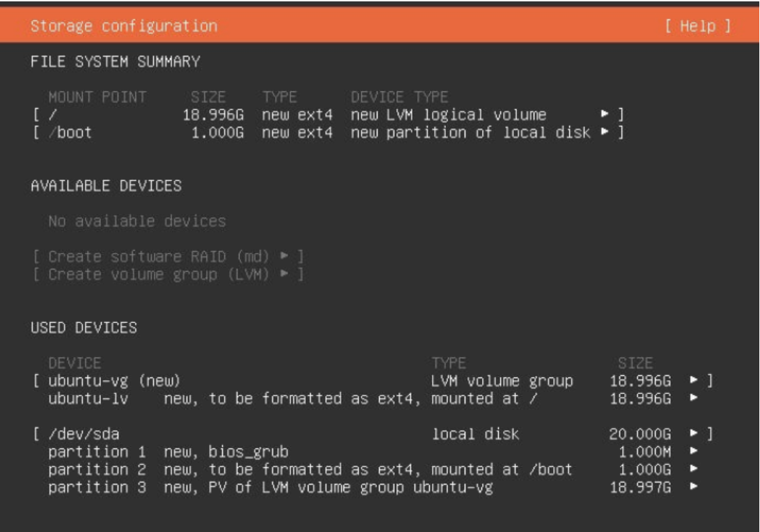This screenshot has height=532, width=760.
Task: Open arrow menu for partition 1
Action: (x=694, y=451)
